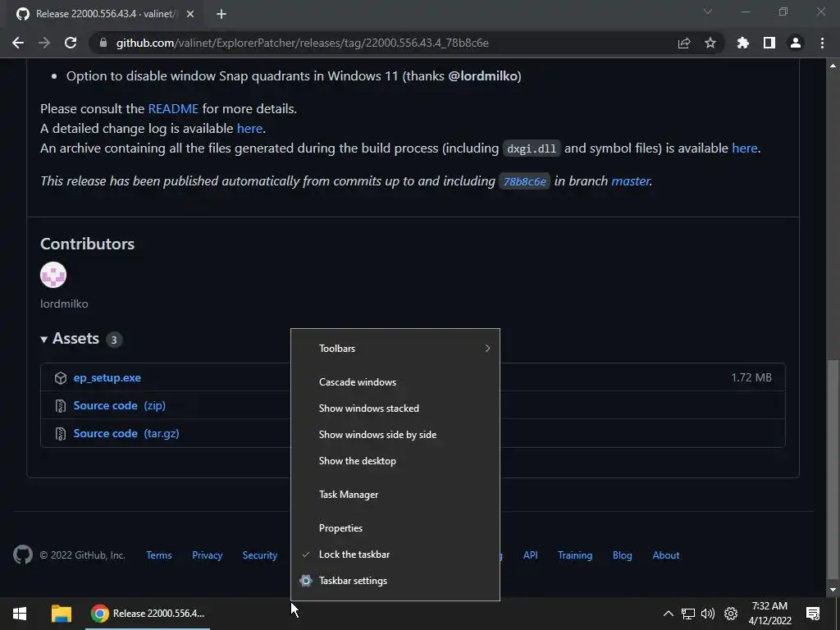Click the scrollbar down arrow

(833, 590)
